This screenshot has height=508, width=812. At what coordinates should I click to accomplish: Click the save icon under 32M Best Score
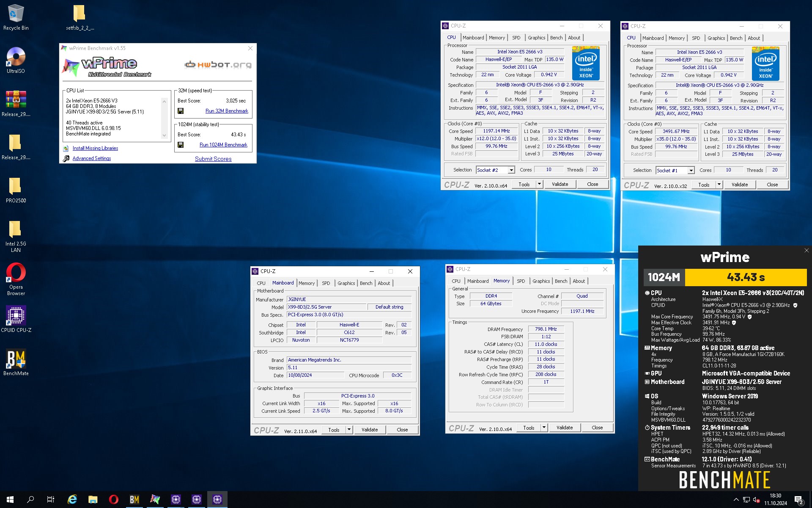point(181,111)
